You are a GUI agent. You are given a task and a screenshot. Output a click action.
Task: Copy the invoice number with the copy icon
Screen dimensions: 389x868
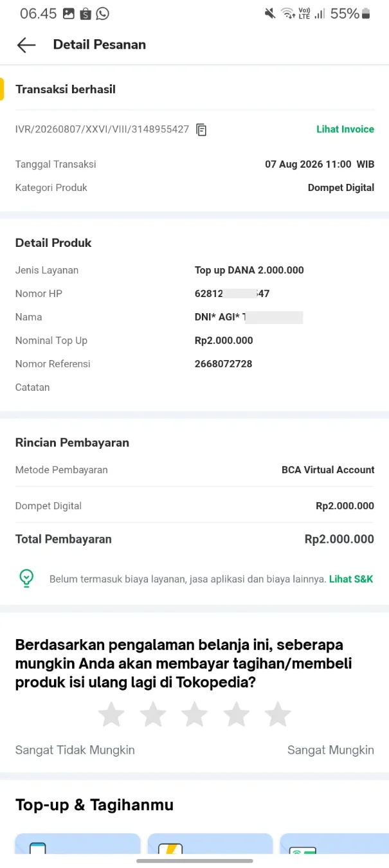201,129
